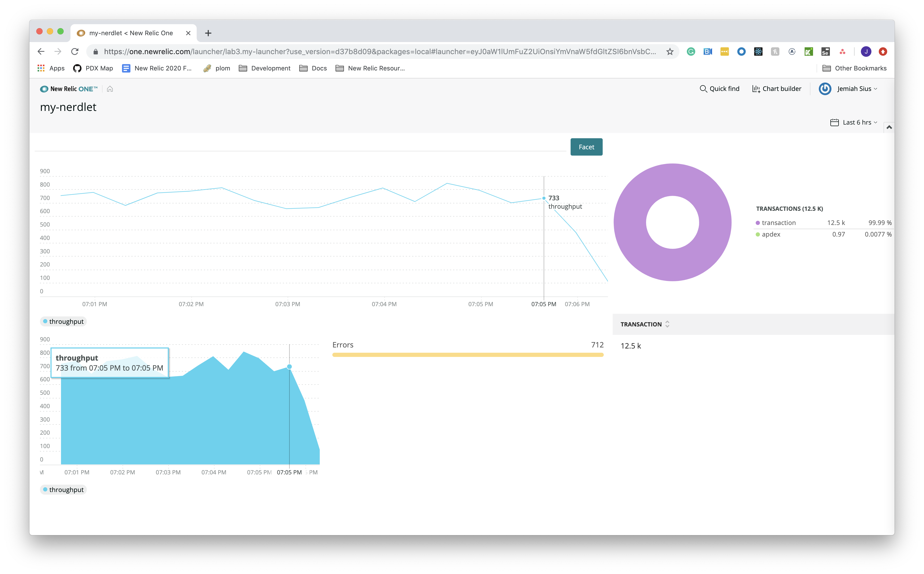Open the Development bookmarks folder
This screenshot has width=924, height=574.
264,68
